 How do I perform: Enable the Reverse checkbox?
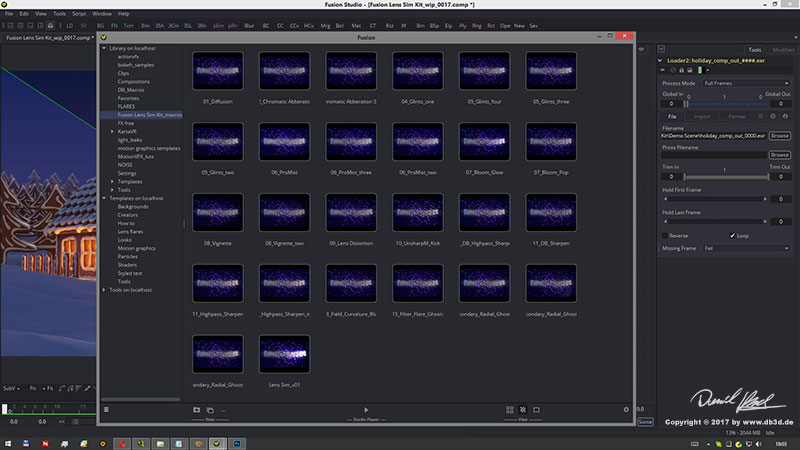665,236
